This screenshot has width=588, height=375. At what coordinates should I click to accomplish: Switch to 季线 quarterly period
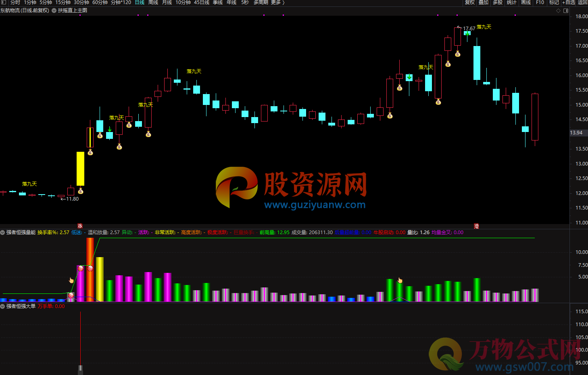(218, 2)
